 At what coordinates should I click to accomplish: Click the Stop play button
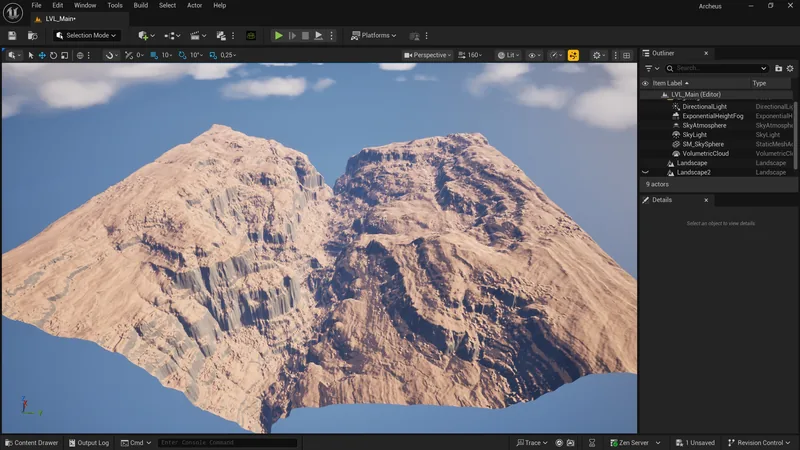305,36
